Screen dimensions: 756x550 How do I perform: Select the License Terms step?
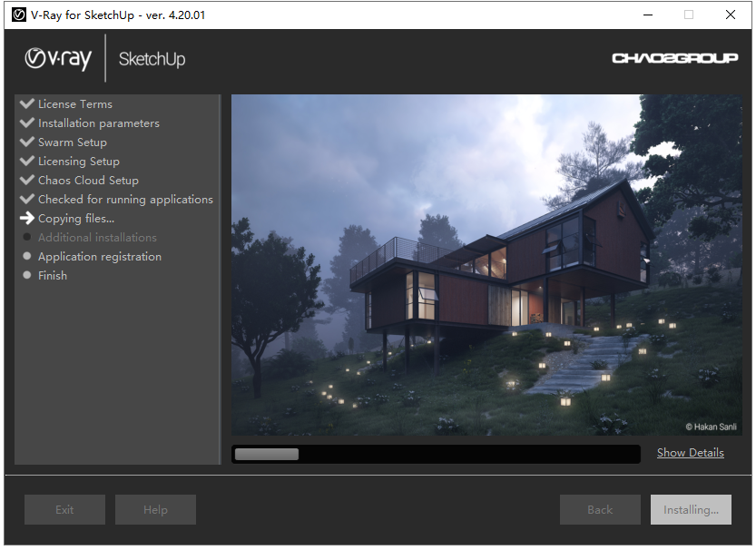[75, 104]
